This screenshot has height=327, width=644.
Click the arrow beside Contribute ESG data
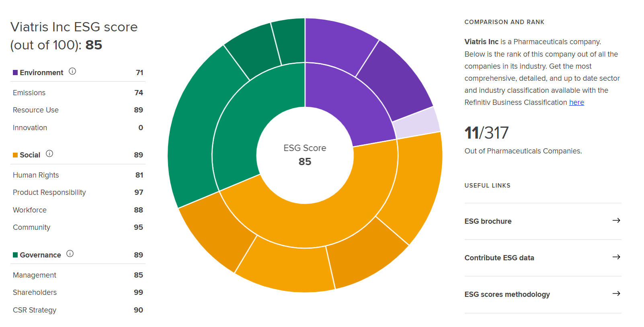tap(616, 257)
